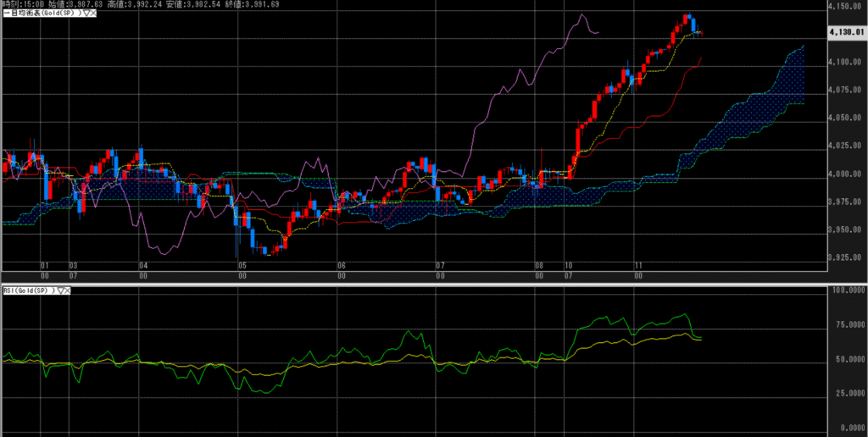The image size is (868, 437).
Task: Select the RSI(Gold(SP)) panel label
Action: (27, 290)
